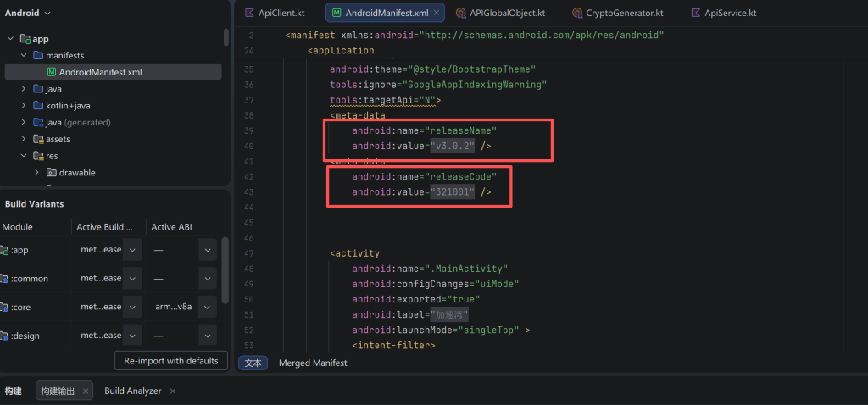Click the :core module icon in Build Variants

pos(3,307)
